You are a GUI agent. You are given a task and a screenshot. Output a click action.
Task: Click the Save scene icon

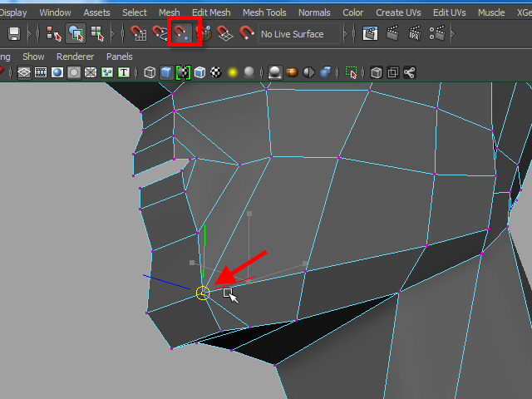click(14, 33)
